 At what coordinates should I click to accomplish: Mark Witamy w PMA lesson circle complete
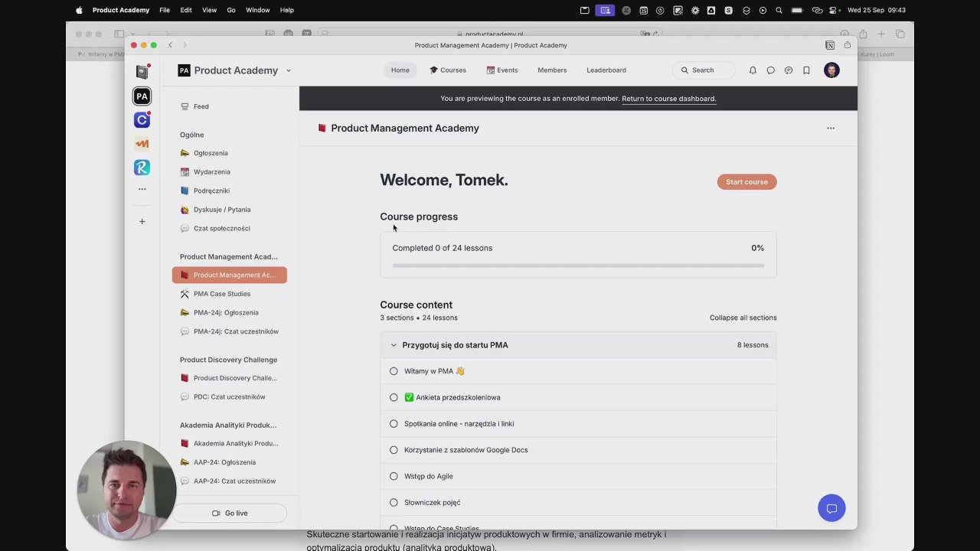pos(394,371)
